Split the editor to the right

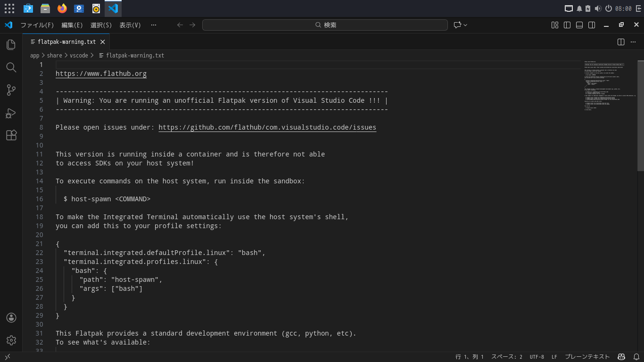pos(621,42)
